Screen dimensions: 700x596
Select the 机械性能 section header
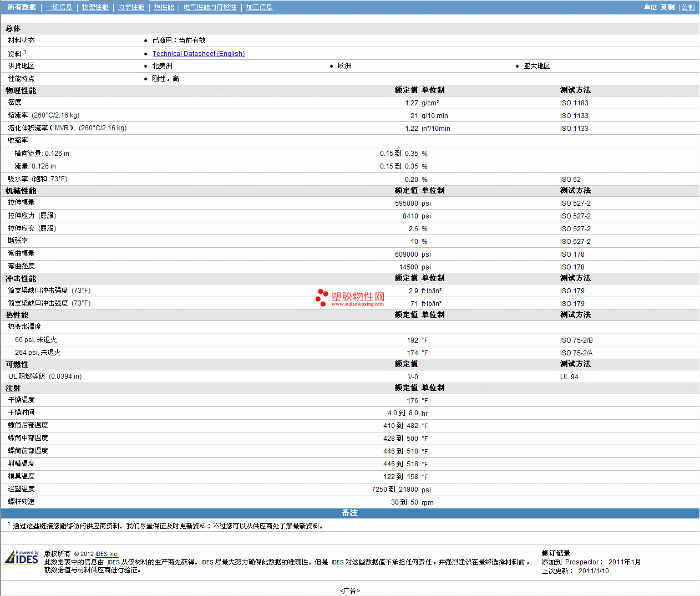point(21,191)
